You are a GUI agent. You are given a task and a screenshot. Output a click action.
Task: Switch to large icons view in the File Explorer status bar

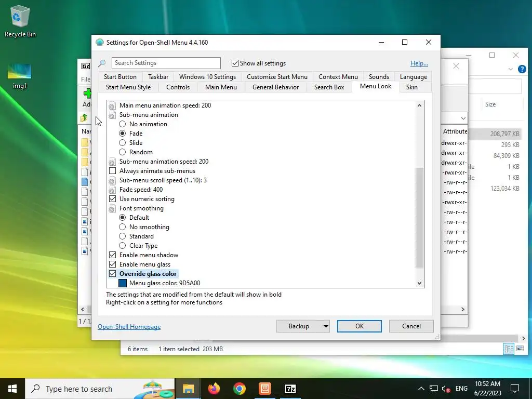[520, 349]
